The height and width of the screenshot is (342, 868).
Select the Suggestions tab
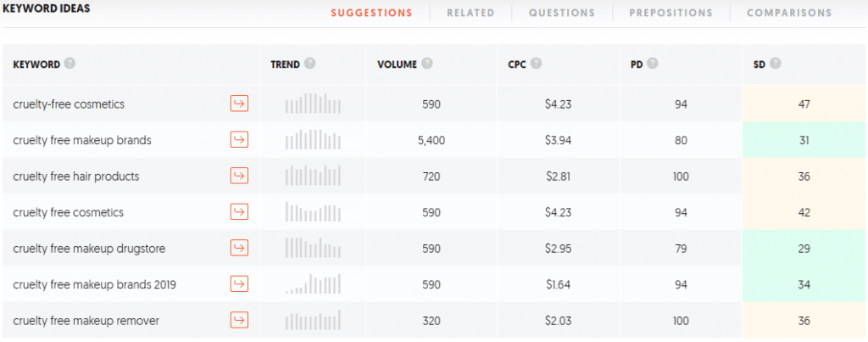pos(372,13)
